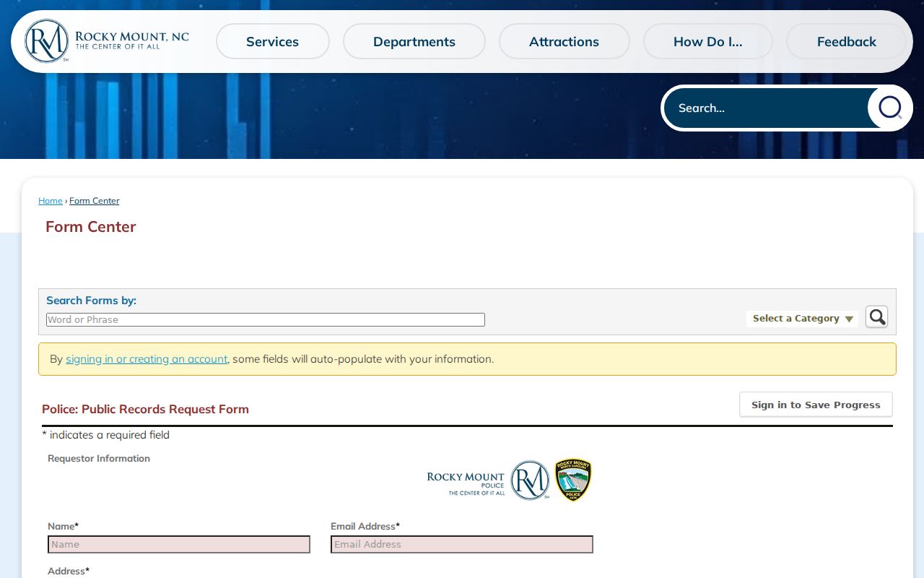924x578 pixels.
Task: Open Form Center breadcrumb link
Action: pyautogui.click(x=95, y=201)
